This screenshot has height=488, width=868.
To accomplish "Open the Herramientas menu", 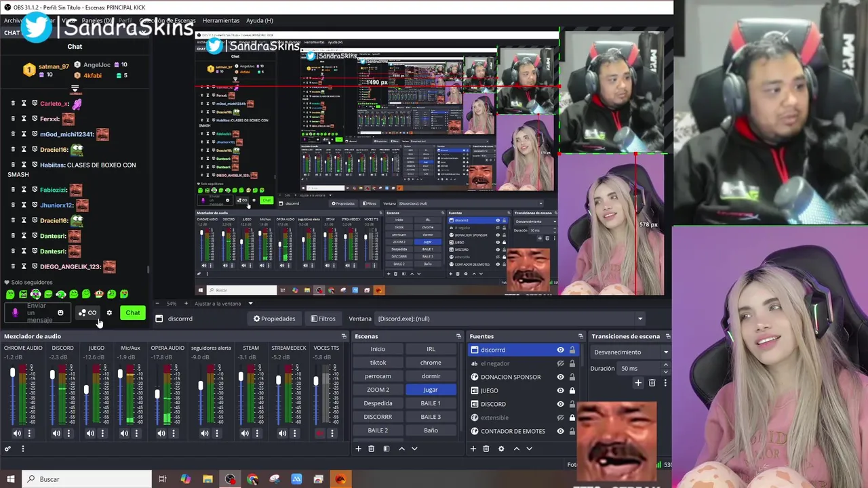I will point(220,20).
